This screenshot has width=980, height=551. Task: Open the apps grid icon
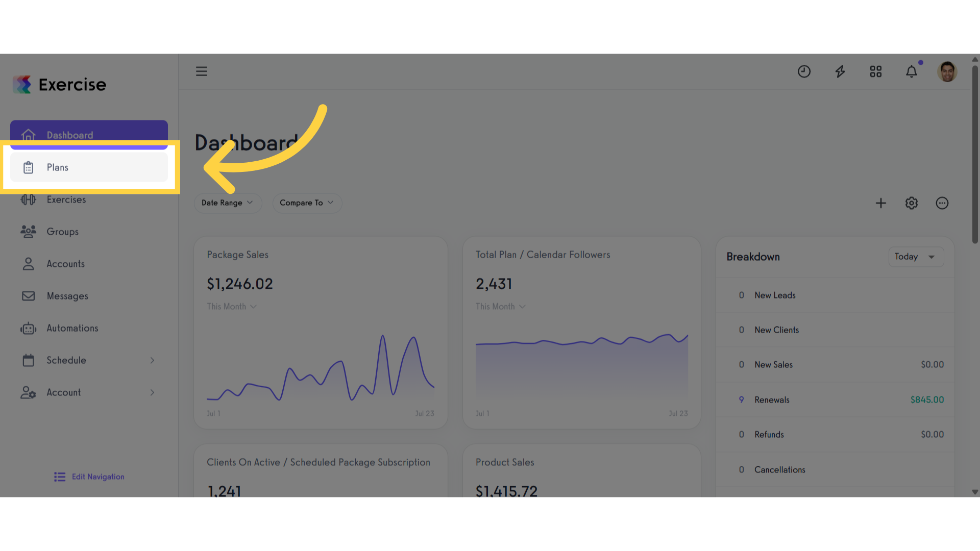pos(876,71)
